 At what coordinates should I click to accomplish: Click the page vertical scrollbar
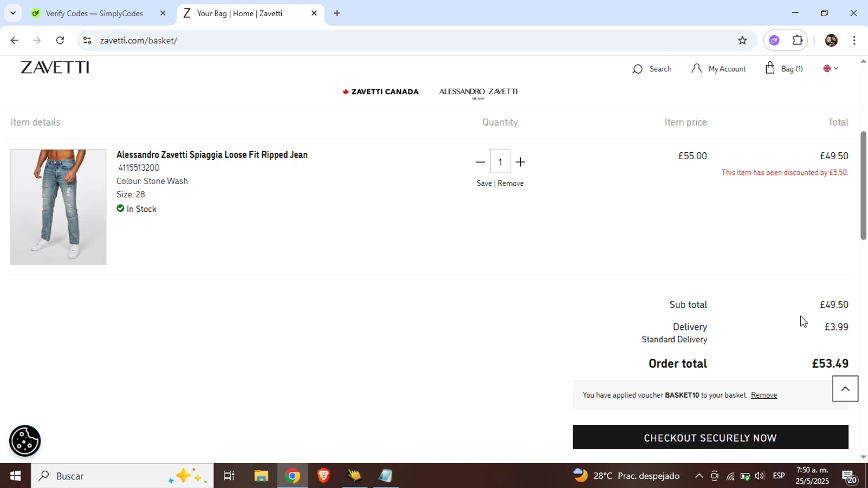pos(863,185)
